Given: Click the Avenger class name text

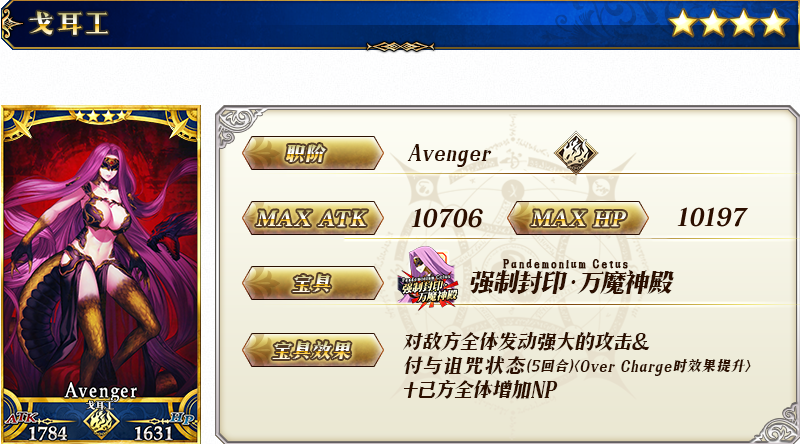Looking at the screenshot, I should coord(449,154).
